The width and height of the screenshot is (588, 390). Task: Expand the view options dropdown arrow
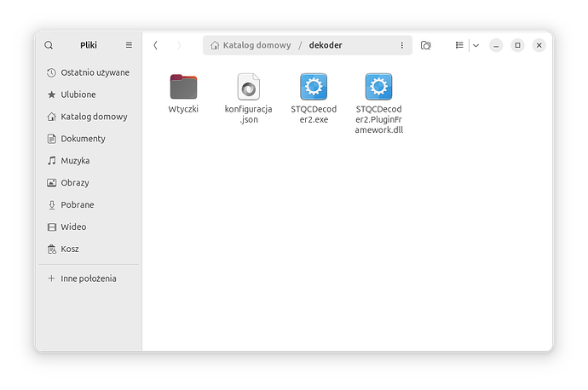476,45
